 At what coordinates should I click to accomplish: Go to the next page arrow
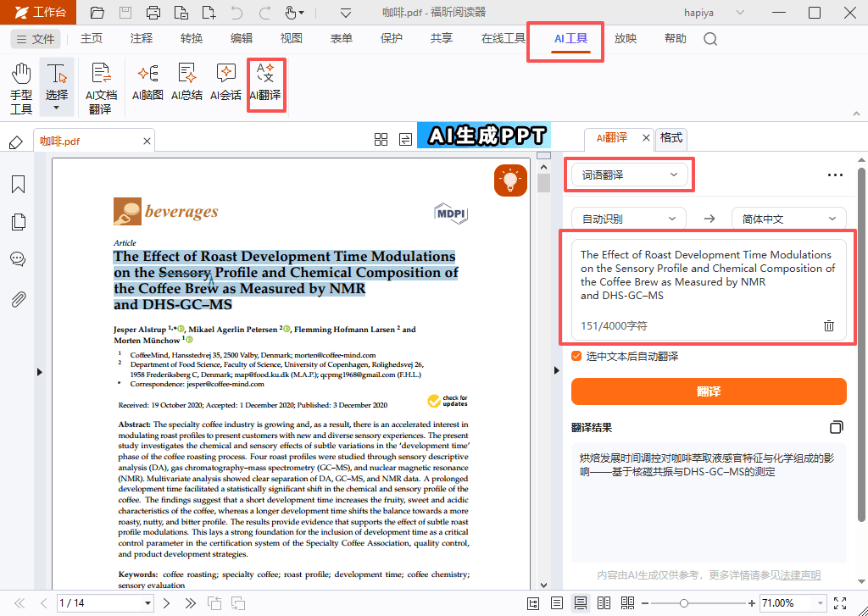click(167, 603)
